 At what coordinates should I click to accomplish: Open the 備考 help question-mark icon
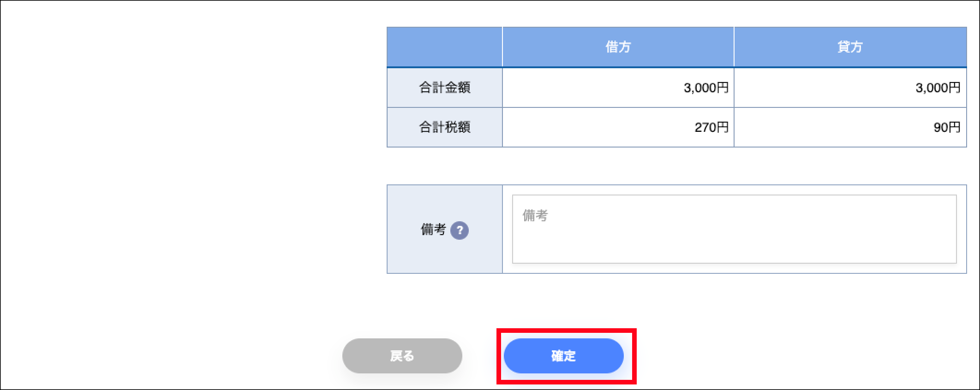[x=459, y=230]
